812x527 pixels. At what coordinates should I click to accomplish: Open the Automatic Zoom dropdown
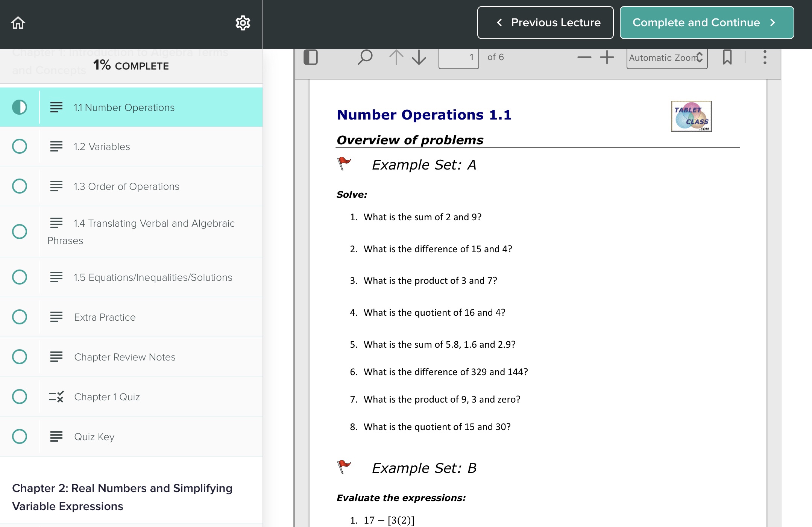pos(666,58)
